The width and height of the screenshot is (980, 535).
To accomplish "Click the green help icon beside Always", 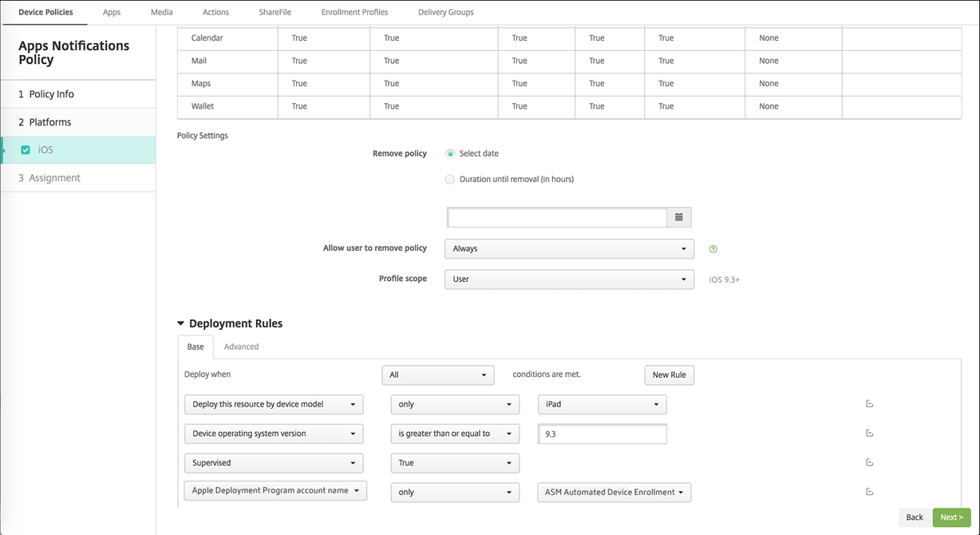I will [713, 249].
